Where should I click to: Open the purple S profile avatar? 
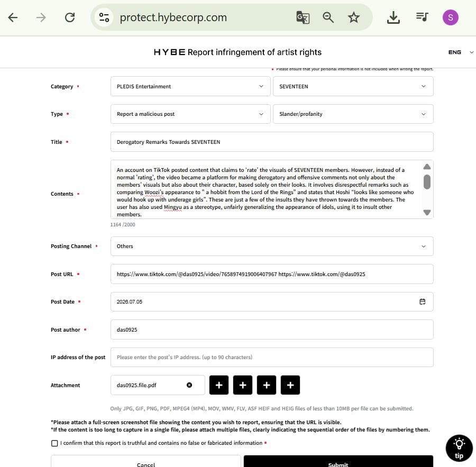[451, 17]
